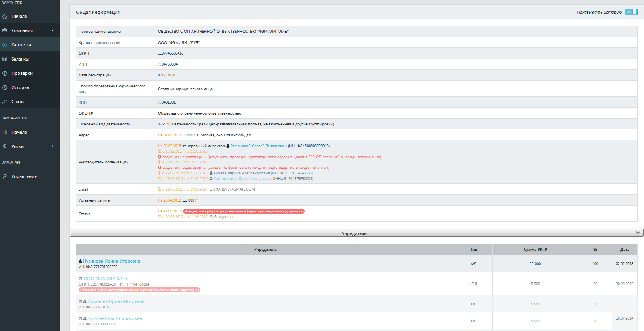644x331 pixels.
Task: Open the Балансы menu item
Action: (x=20, y=59)
